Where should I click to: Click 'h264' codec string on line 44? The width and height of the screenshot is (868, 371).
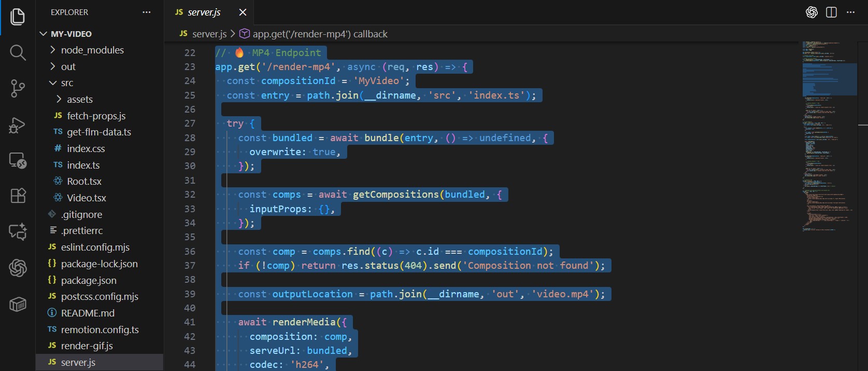point(307,365)
